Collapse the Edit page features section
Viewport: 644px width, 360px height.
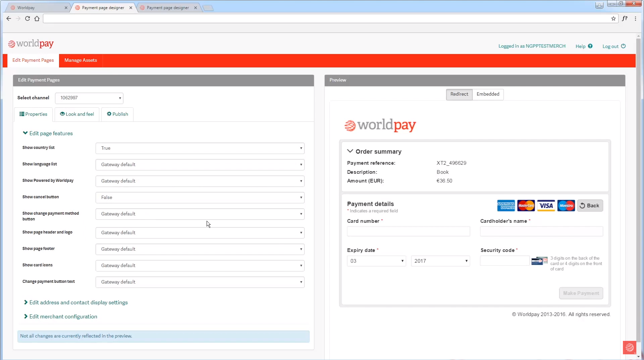point(48,134)
